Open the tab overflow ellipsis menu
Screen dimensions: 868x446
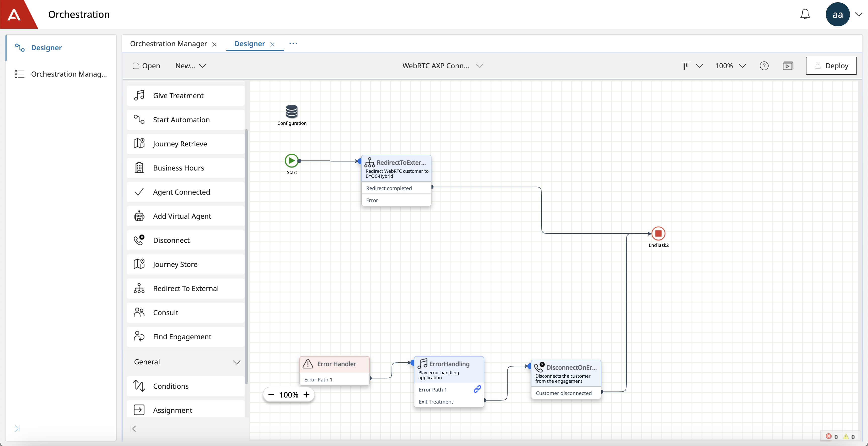coord(293,43)
